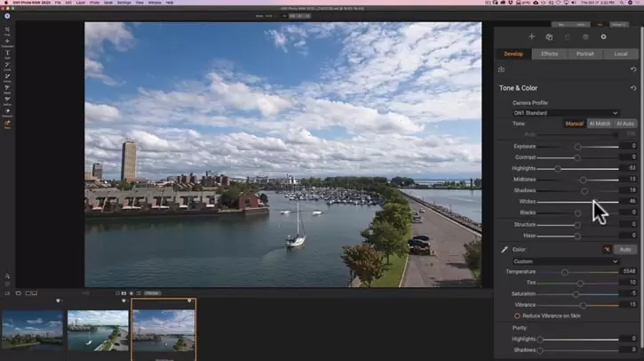The width and height of the screenshot is (644, 361).
Task: Adjust the Haze slider
Action: click(x=577, y=237)
